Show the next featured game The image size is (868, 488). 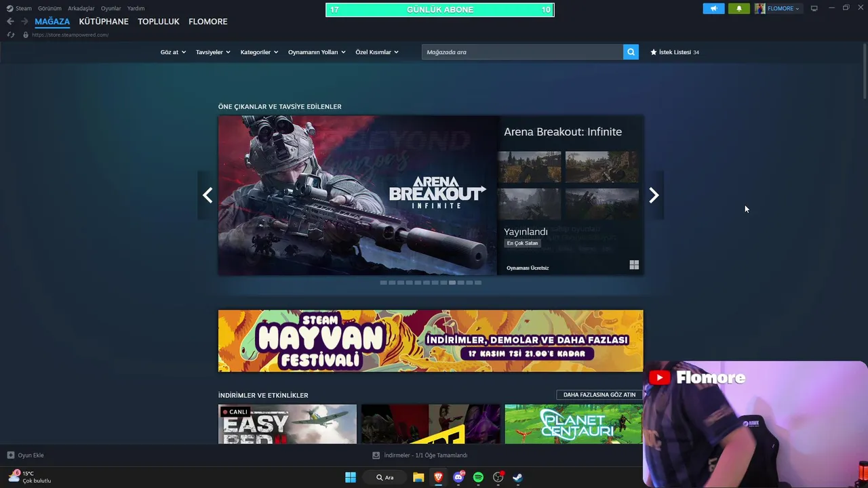click(654, 195)
